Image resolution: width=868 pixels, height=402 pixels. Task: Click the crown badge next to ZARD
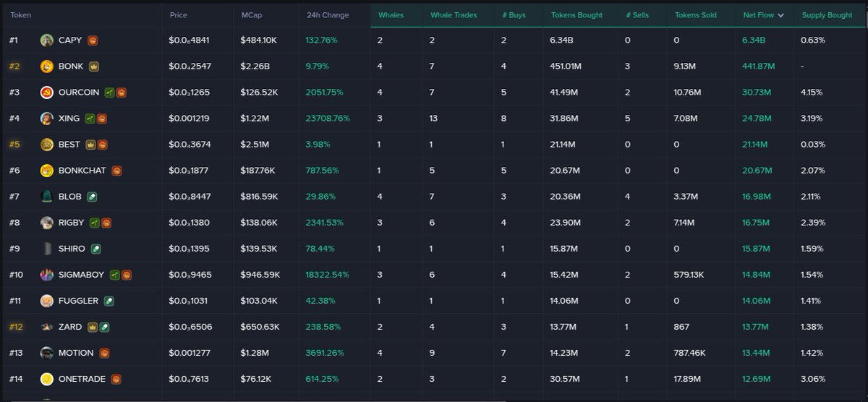pos(93,327)
